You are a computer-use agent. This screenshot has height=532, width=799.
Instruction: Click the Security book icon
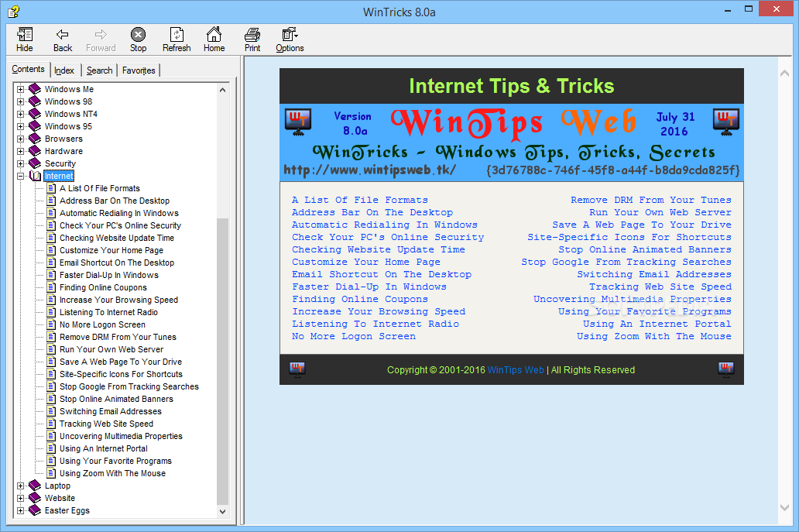coord(35,163)
